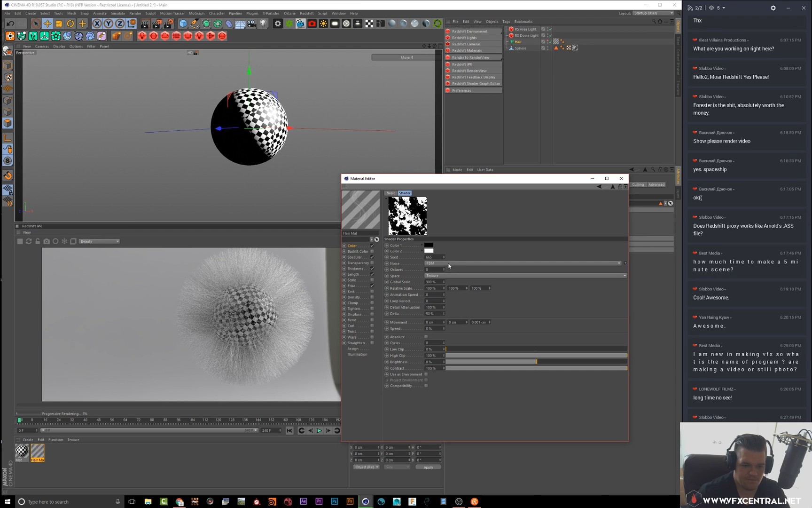This screenshot has height=508, width=812.
Task: Disable the Frizz channel checkbox
Action: (372, 286)
